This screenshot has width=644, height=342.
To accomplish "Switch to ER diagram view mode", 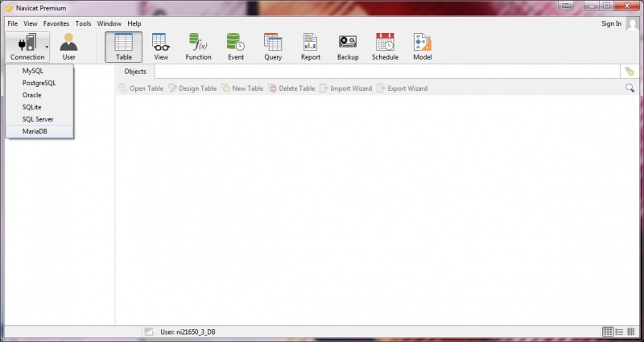I will click(x=631, y=332).
